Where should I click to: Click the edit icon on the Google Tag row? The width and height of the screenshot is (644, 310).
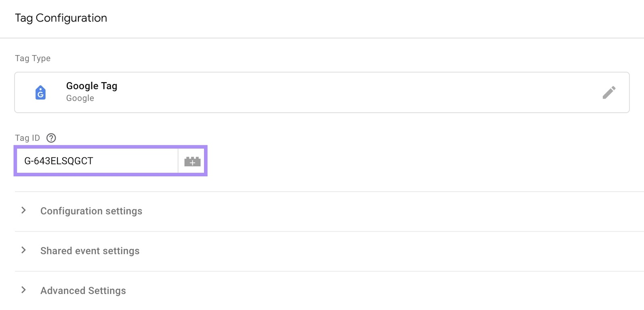pos(610,92)
